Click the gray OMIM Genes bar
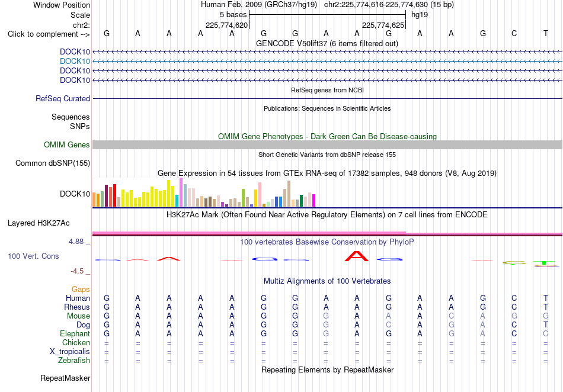This screenshot has height=392, width=563. [327, 145]
